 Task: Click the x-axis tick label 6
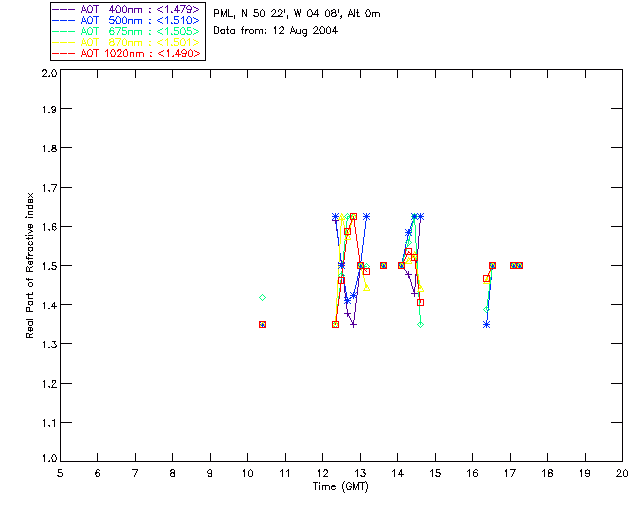tap(98, 473)
